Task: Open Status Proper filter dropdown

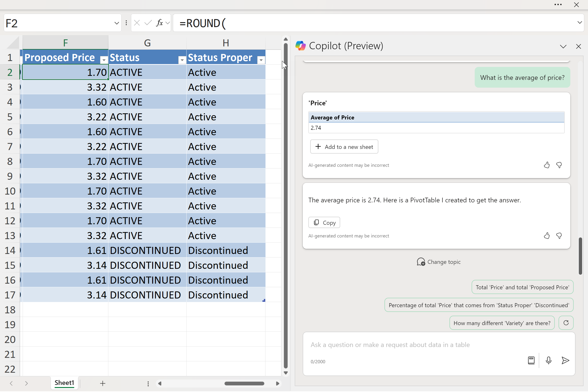Action: [x=261, y=60]
